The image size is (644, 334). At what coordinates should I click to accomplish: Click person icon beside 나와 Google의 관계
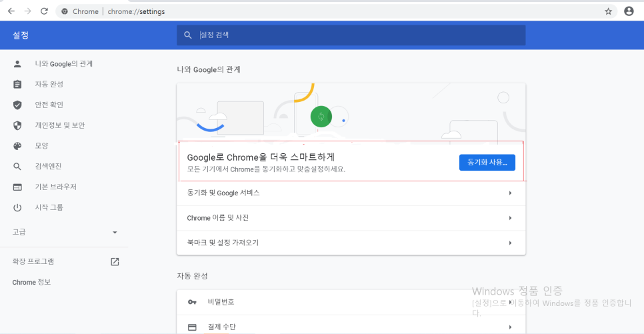[x=17, y=64]
